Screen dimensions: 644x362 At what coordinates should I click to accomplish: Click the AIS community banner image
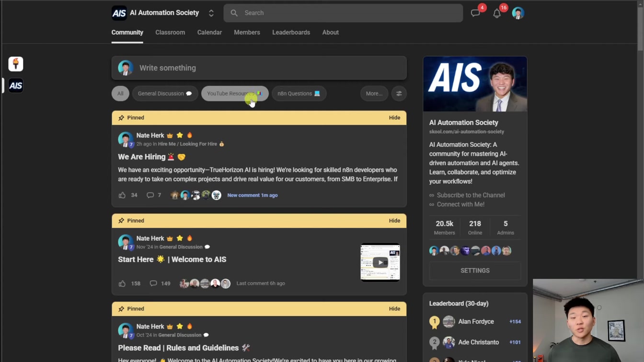(475, 84)
